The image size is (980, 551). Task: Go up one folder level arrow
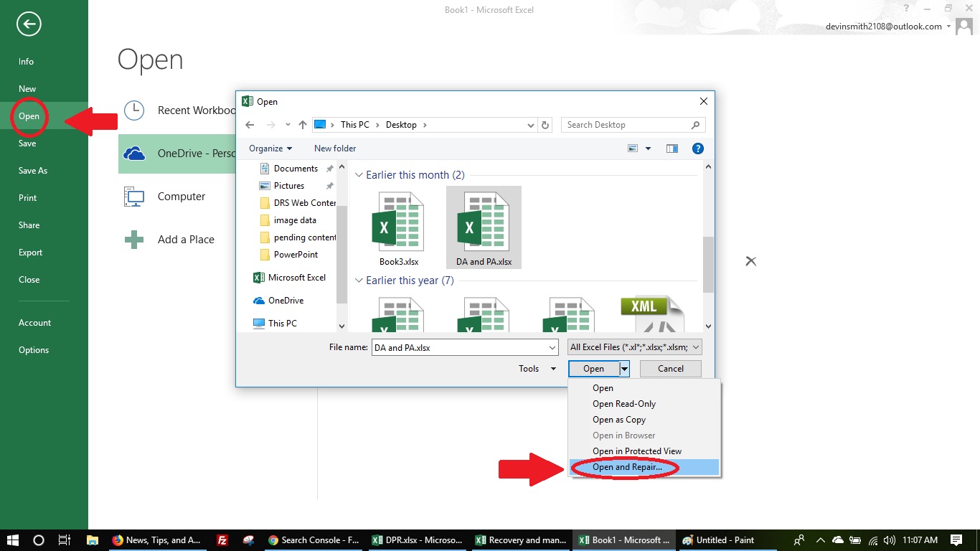click(303, 125)
